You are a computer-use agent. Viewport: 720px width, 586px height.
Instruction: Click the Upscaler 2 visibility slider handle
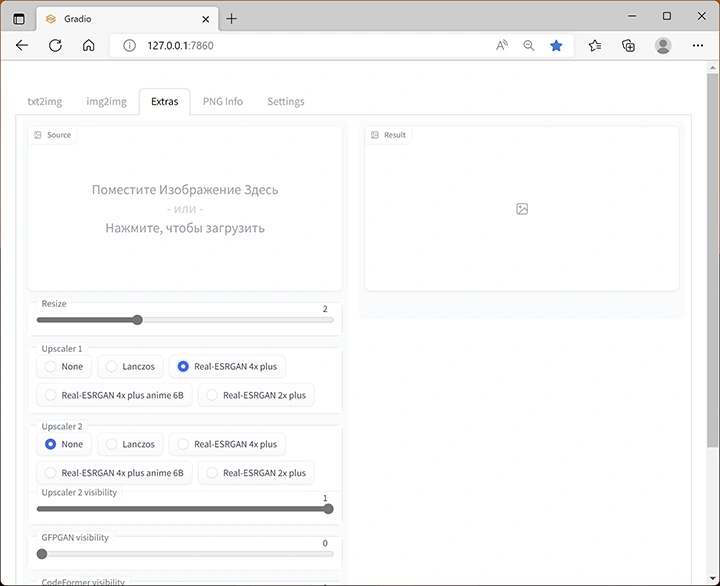point(328,509)
